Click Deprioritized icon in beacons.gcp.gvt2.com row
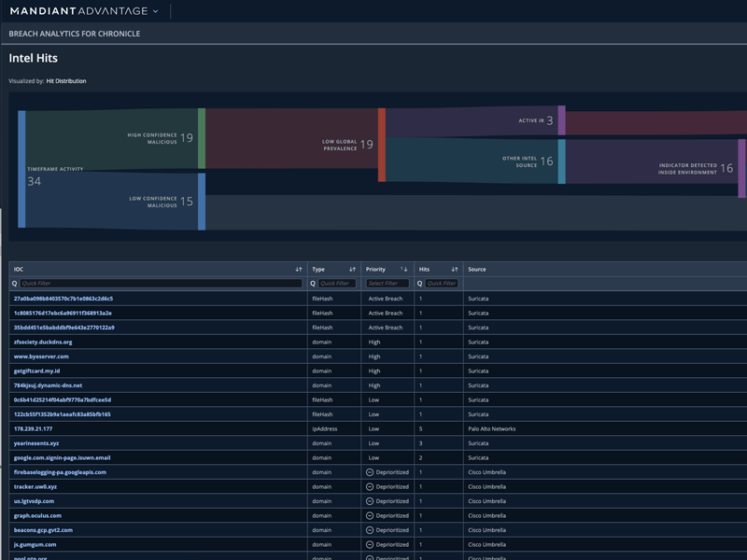This screenshot has width=747, height=560. [x=370, y=530]
